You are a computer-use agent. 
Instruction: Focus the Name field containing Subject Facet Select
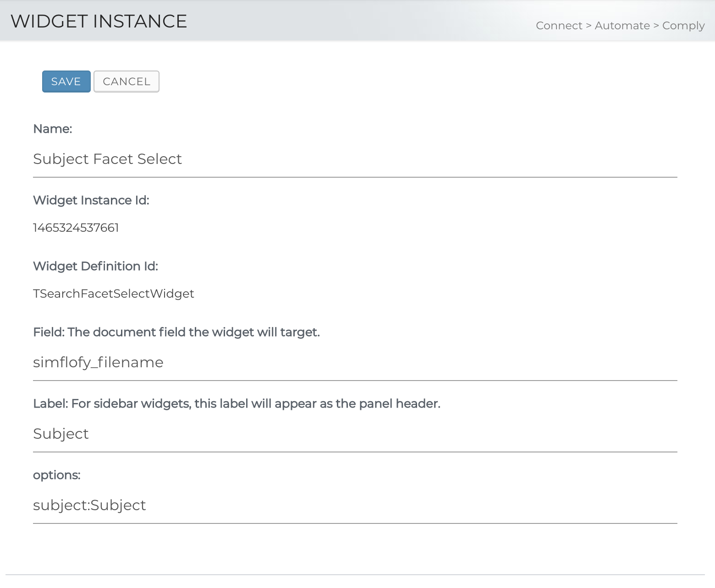[355, 159]
